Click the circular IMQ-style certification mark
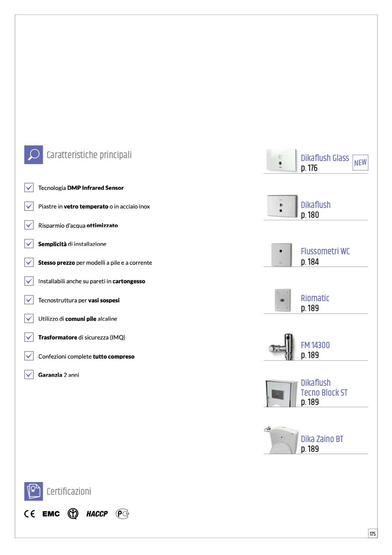The width and height of the screenshot is (392, 555). [x=73, y=514]
